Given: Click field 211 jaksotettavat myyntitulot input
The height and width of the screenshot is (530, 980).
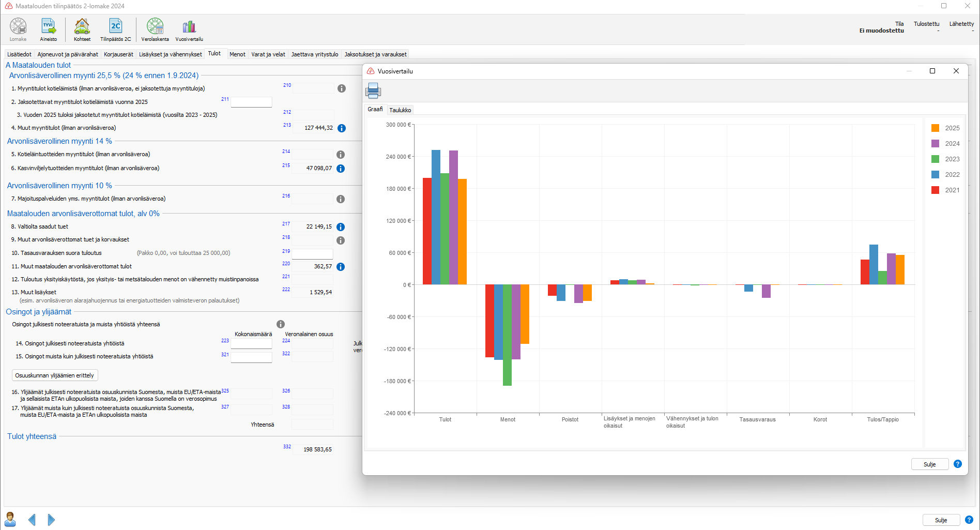Looking at the screenshot, I should pos(251,102).
